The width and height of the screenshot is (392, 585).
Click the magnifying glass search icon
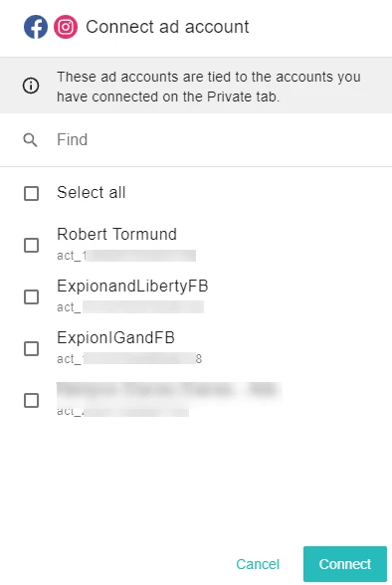tap(30, 140)
